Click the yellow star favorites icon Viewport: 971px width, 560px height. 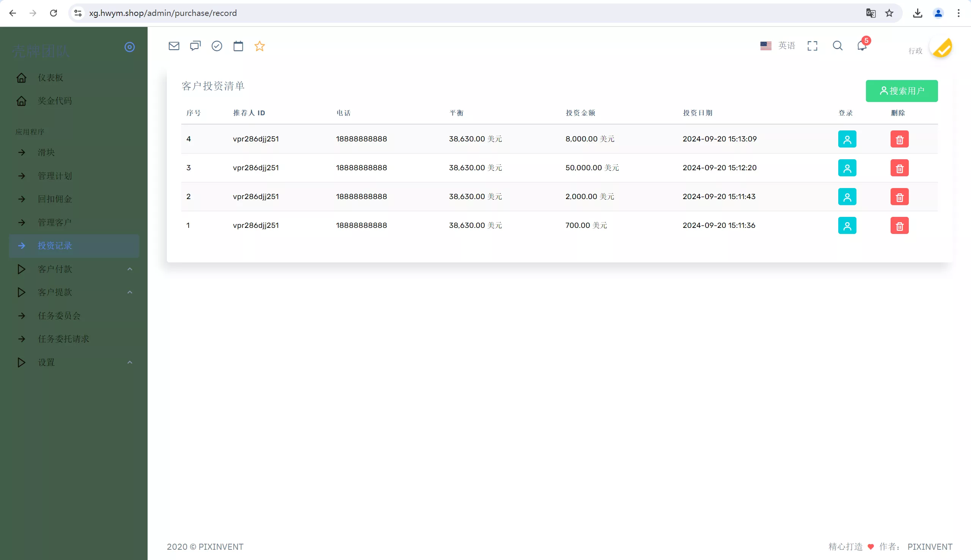coord(260,46)
